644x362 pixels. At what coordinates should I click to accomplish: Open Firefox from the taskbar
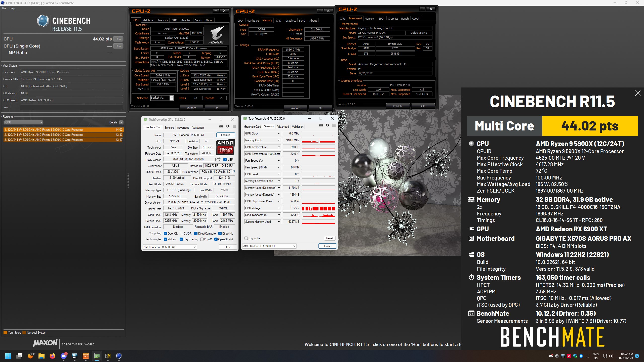(x=53, y=356)
